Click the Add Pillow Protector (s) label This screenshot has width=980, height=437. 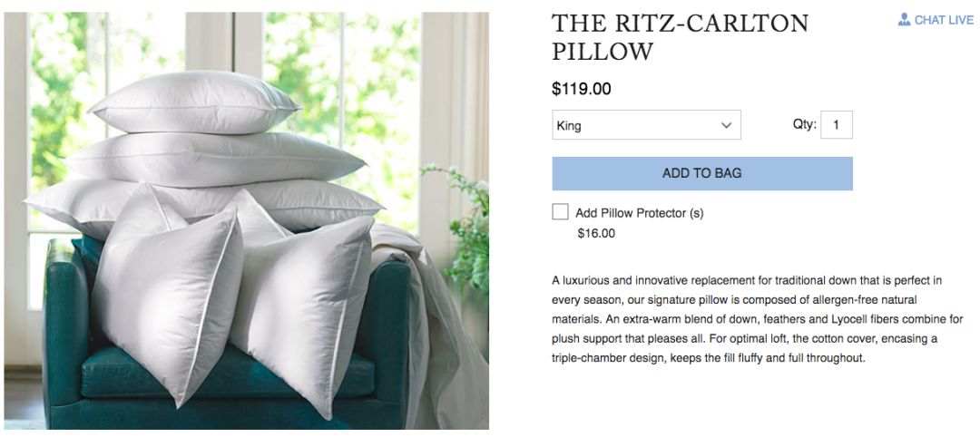(639, 213)
